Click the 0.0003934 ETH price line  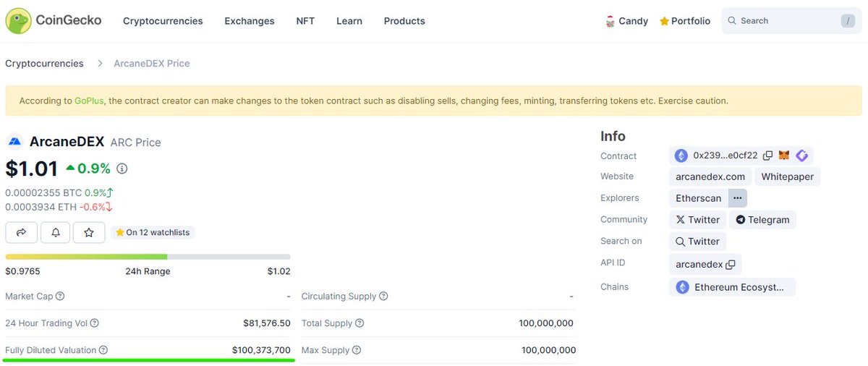(x=59, y=207)
